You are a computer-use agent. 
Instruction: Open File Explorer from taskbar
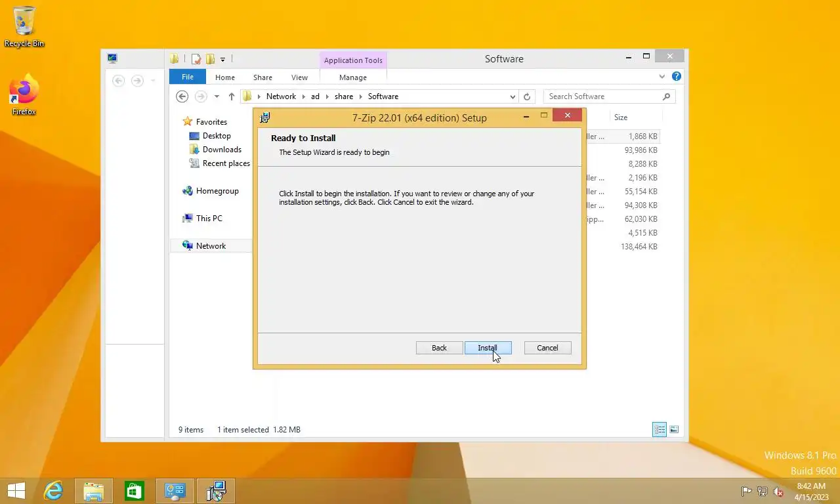pyautogui.click(x=94, y=491)
